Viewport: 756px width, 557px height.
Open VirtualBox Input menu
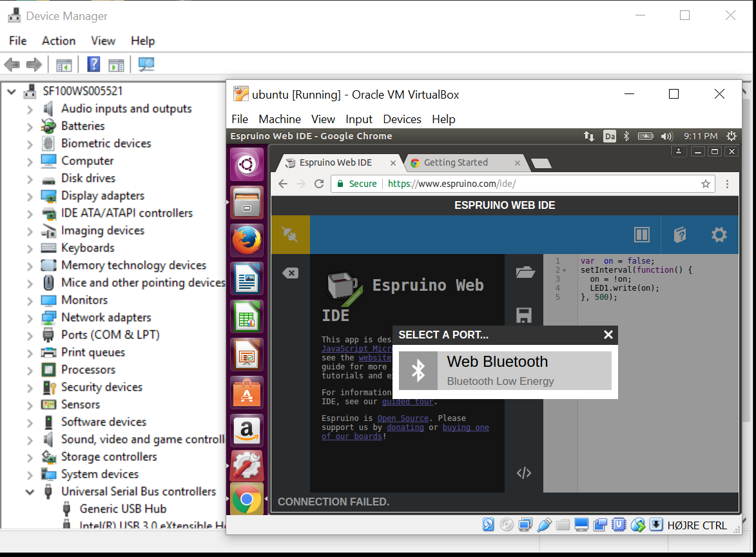click(359, 119)
